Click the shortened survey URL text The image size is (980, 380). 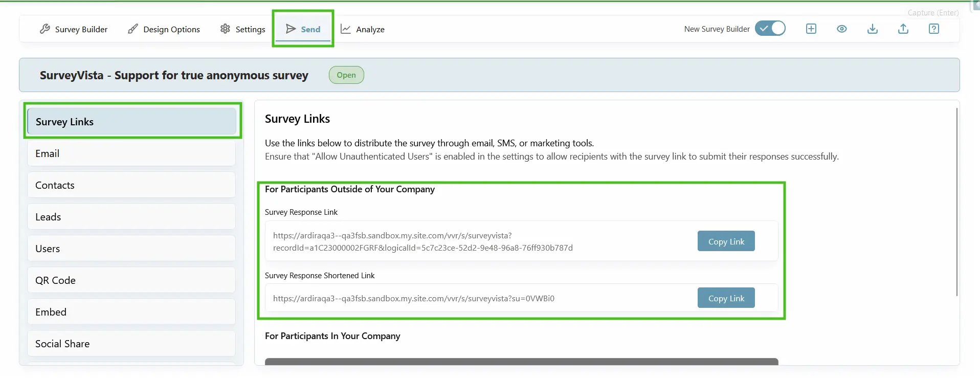click(x=414, y=299)
